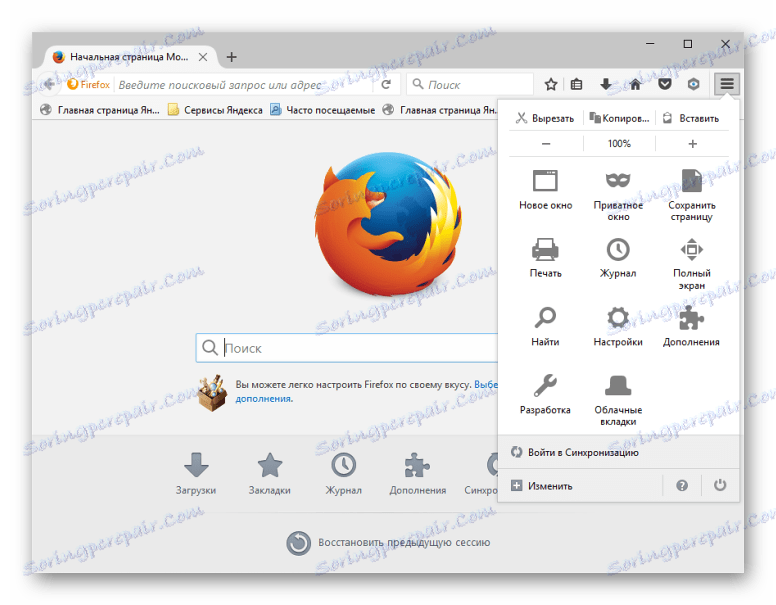Screen dimensions: 776x605
Task: Open Часто посещаемые bookmark folder
Action: (323, 110)
